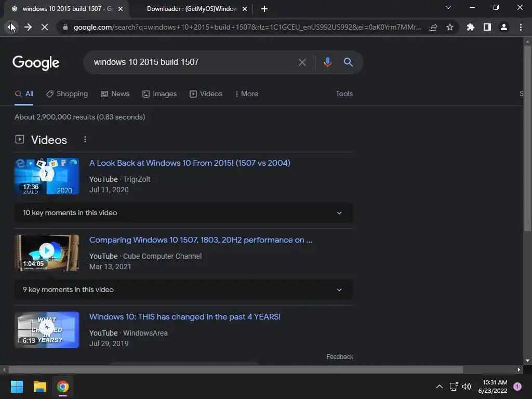The width and height of the screenshot is (532, 399).
Task: Go back to the previous page
Action: (x=11, y=27)
